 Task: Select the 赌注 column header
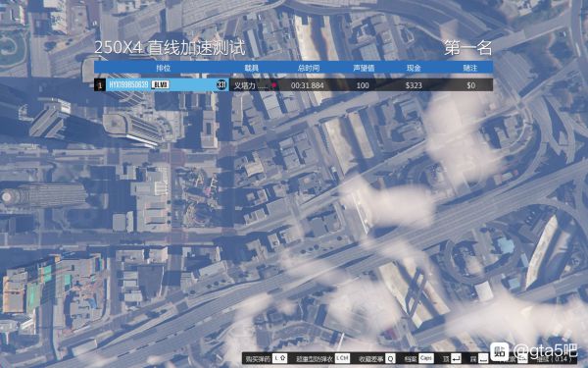470,68
